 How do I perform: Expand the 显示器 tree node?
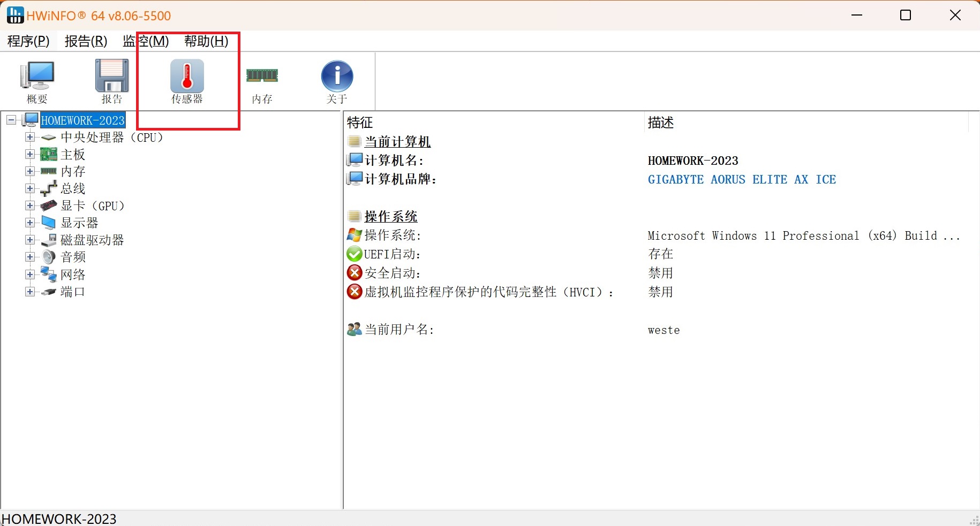[30, 223]
